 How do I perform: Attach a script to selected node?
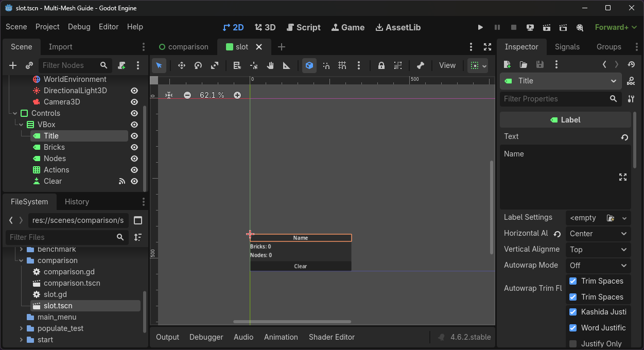(x=121, y=65)
